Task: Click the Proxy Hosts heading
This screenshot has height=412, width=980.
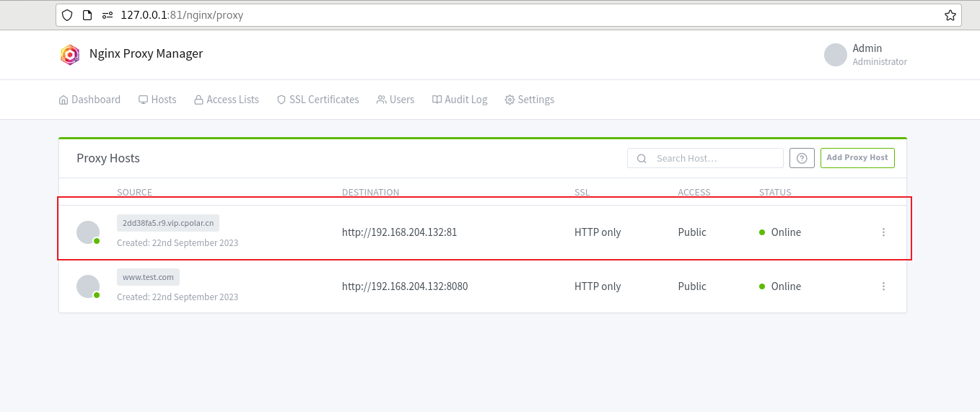Action: [108, 158]
